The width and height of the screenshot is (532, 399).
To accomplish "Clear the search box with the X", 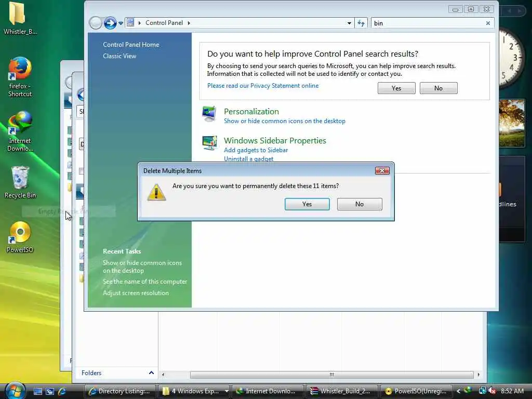I will click(x=488, y=23).
